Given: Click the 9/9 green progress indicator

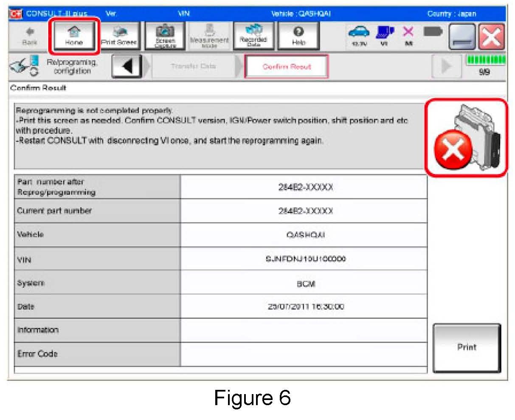Looking at the screenshot, I should (x=486, y=66).
